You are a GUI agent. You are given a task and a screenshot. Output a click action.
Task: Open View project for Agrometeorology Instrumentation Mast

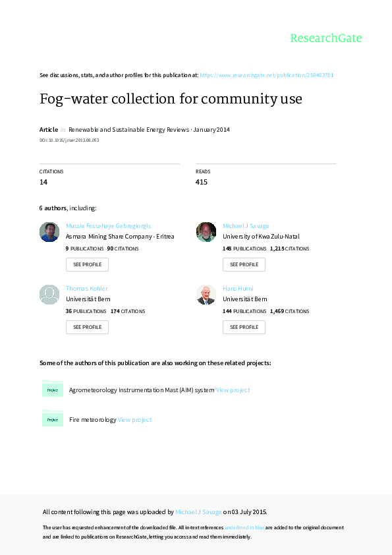point(233,390)
